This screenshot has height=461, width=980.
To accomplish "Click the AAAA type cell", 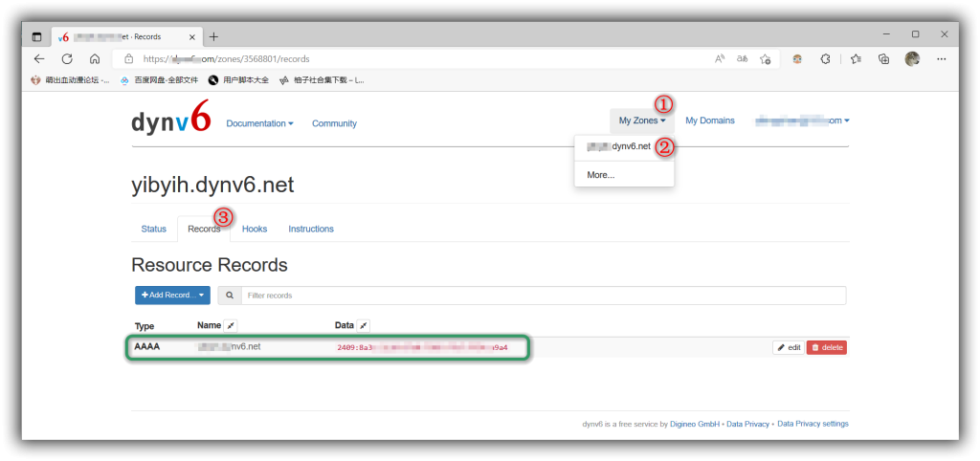I will 146,346.
